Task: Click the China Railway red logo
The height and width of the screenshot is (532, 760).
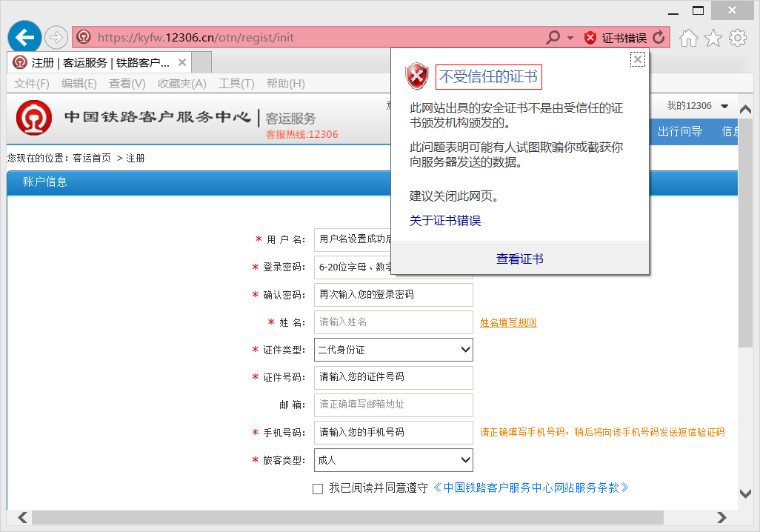Action: (34, 118)
